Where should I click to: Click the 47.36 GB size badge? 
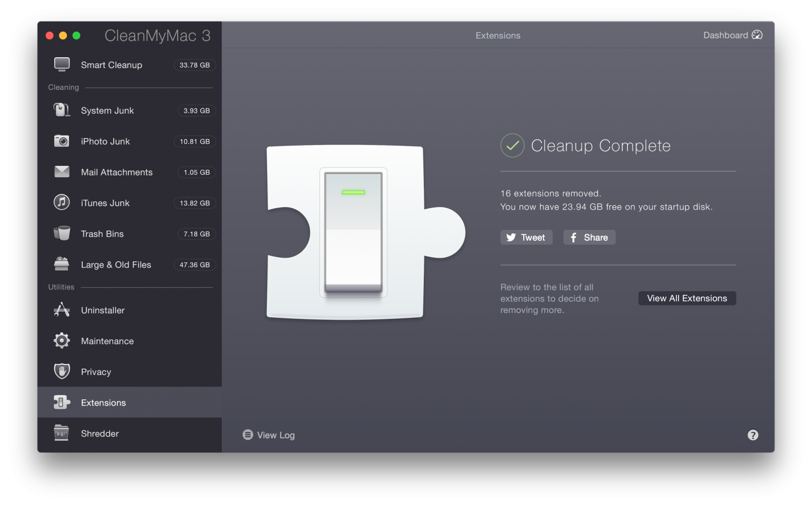pos(195,265)
